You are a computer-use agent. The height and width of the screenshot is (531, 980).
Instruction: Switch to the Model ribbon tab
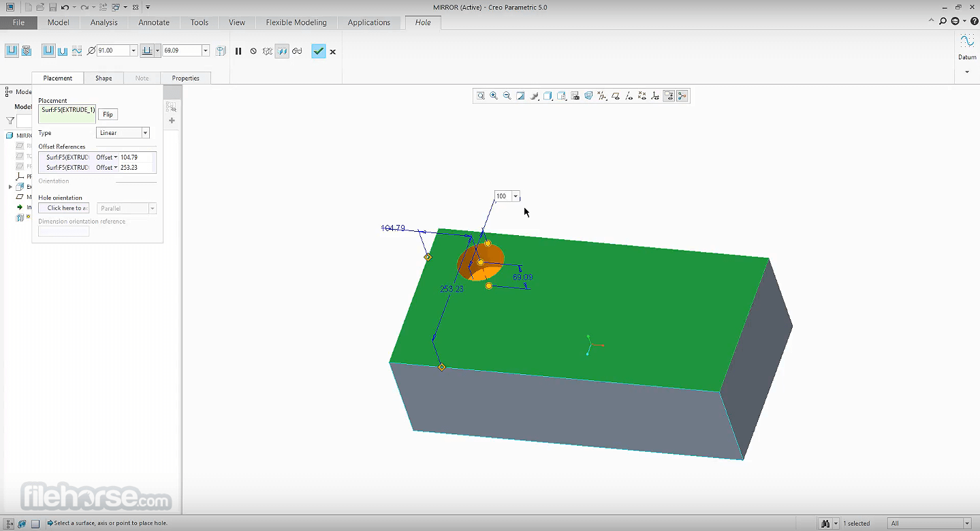pos(59,22)
